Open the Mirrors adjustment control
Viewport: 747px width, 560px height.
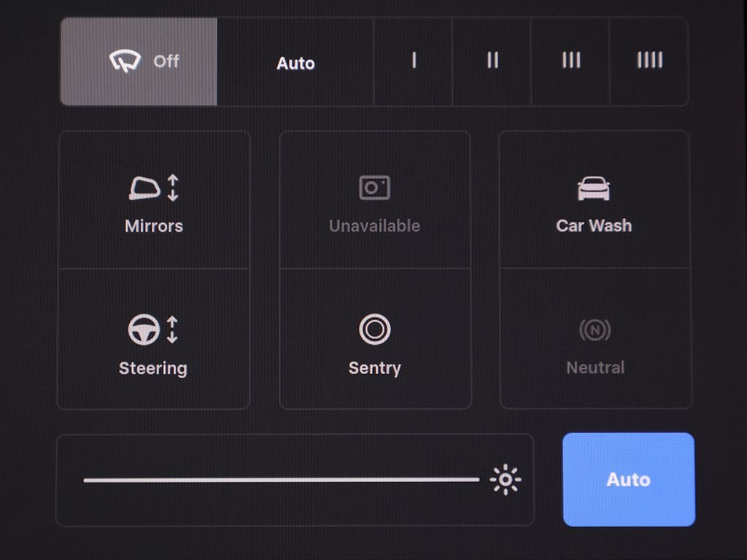(x=153, y=200)
